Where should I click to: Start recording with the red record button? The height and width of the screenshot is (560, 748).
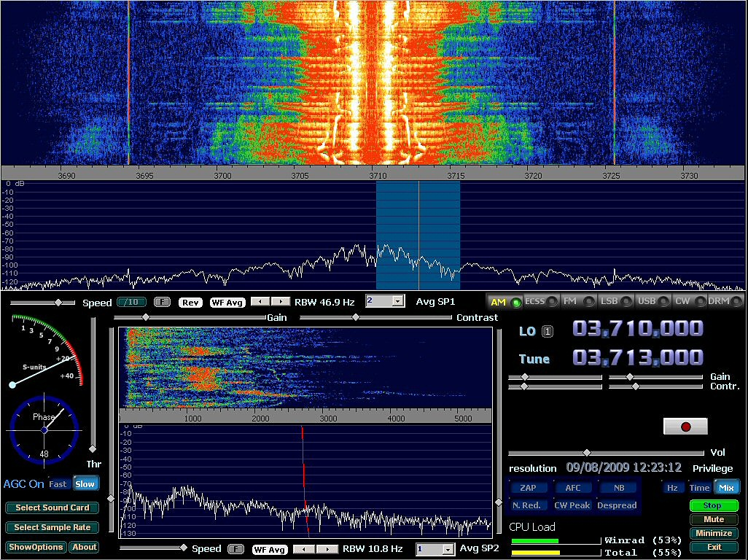(685, 427)
